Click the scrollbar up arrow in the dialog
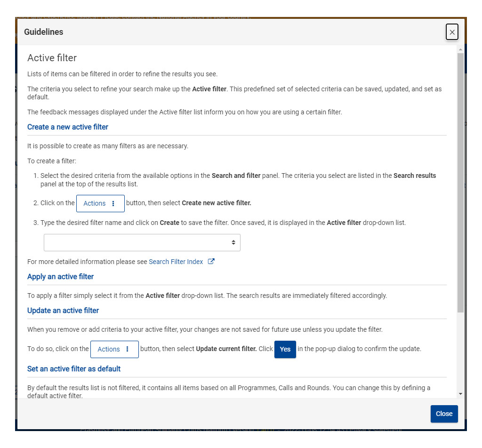Image resolution: width=482 pixels, height=448 pixels. (460, 49)
